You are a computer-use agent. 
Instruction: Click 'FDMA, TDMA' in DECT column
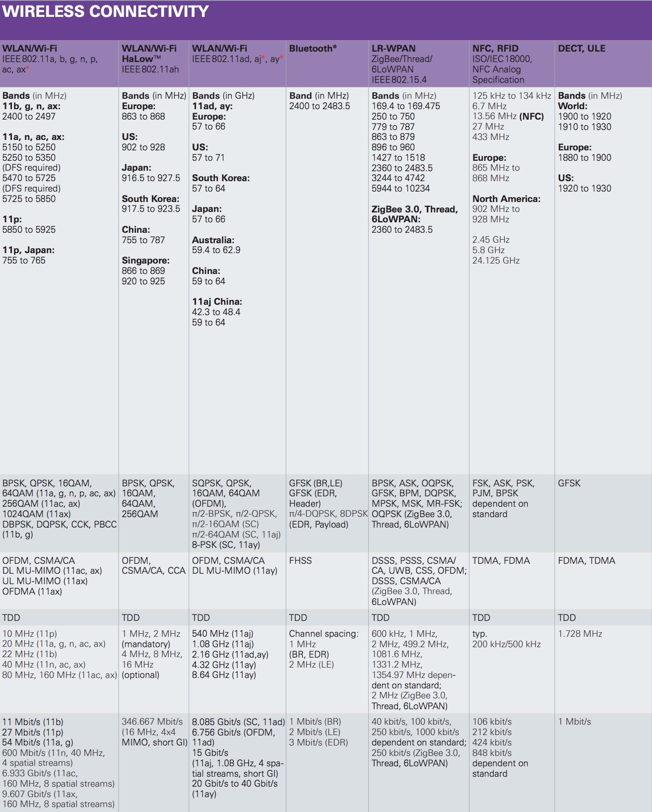[x=587, y=561]
